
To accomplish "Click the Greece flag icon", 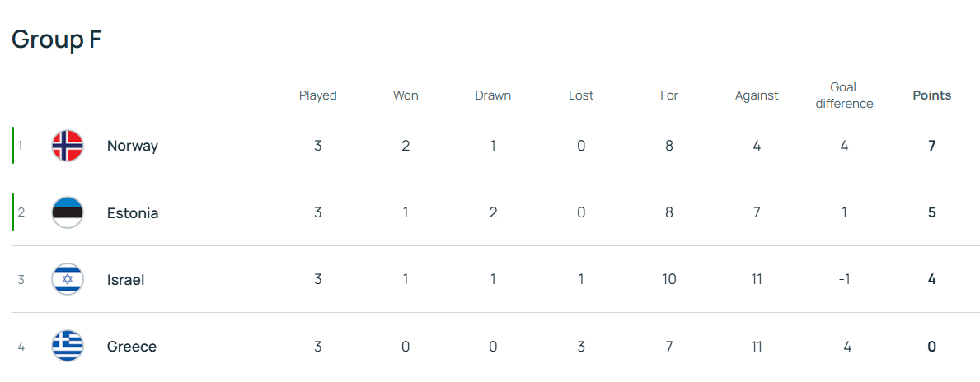I will point(68,346).
